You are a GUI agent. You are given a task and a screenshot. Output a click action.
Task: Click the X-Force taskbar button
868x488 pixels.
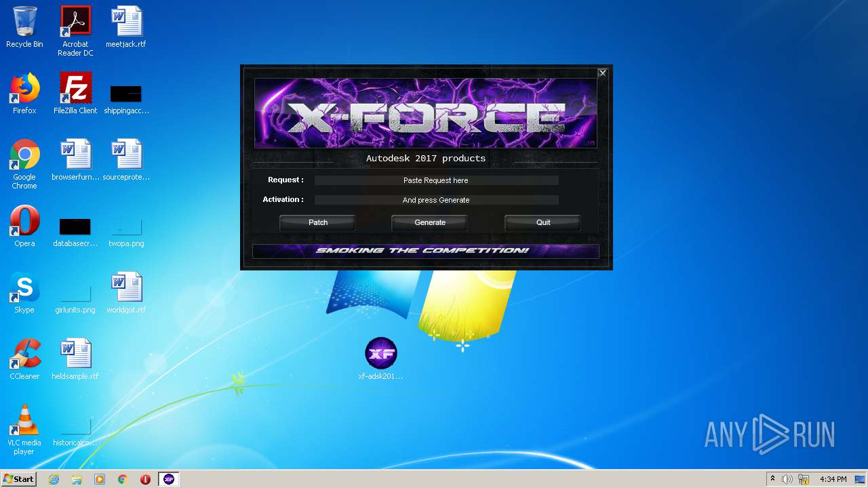(169, 479)
